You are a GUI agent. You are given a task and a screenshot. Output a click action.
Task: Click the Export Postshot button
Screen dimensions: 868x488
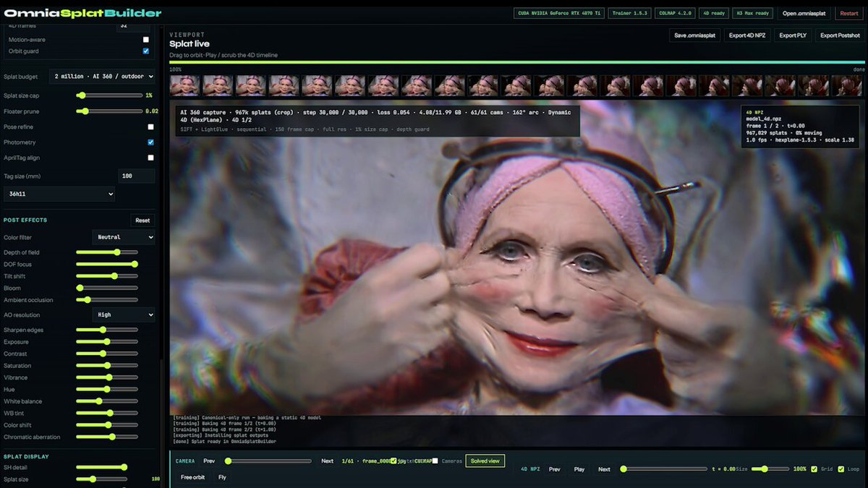[x=840, y=35]
